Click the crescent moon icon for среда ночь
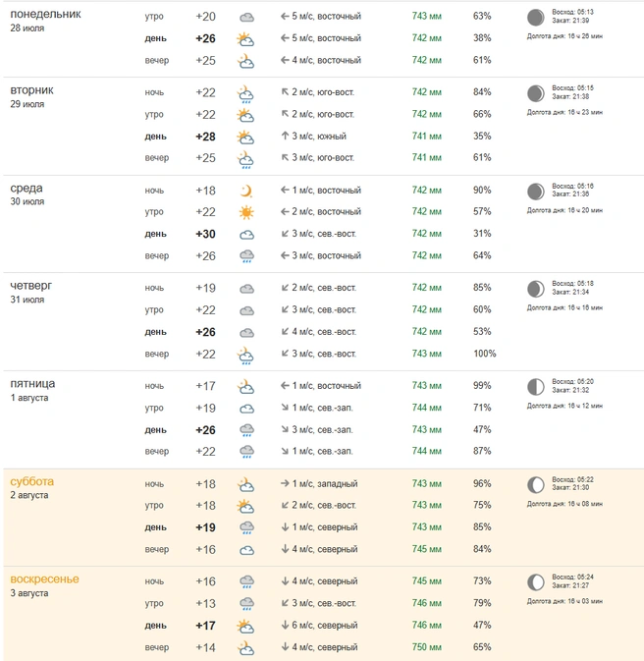 coord(246,191)
